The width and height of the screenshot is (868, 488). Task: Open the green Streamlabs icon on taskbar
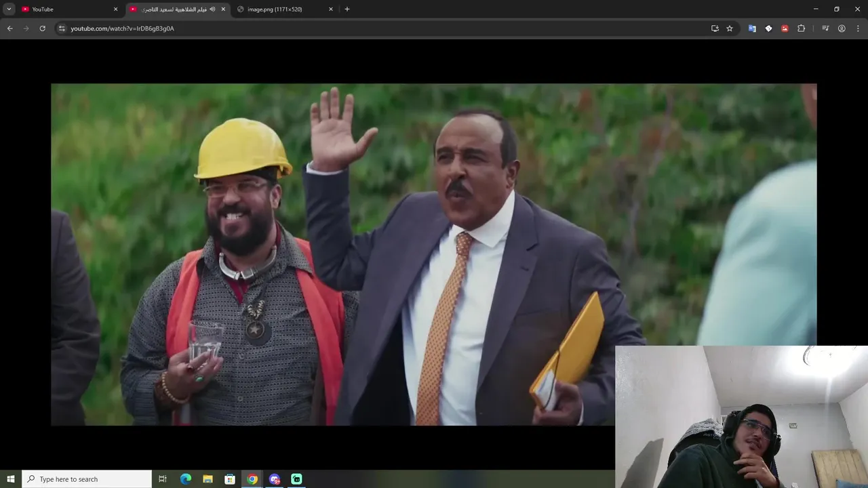[x=296, y=479]
